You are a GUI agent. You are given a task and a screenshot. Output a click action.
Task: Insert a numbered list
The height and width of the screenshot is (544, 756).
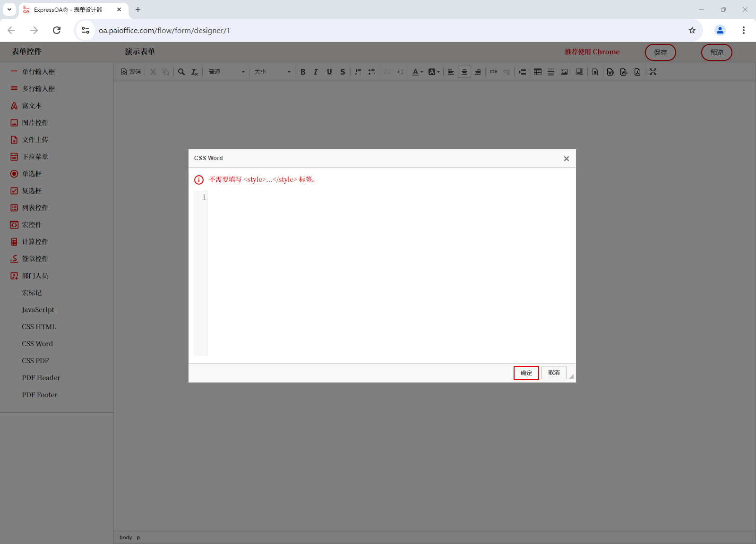pos(358,72)
